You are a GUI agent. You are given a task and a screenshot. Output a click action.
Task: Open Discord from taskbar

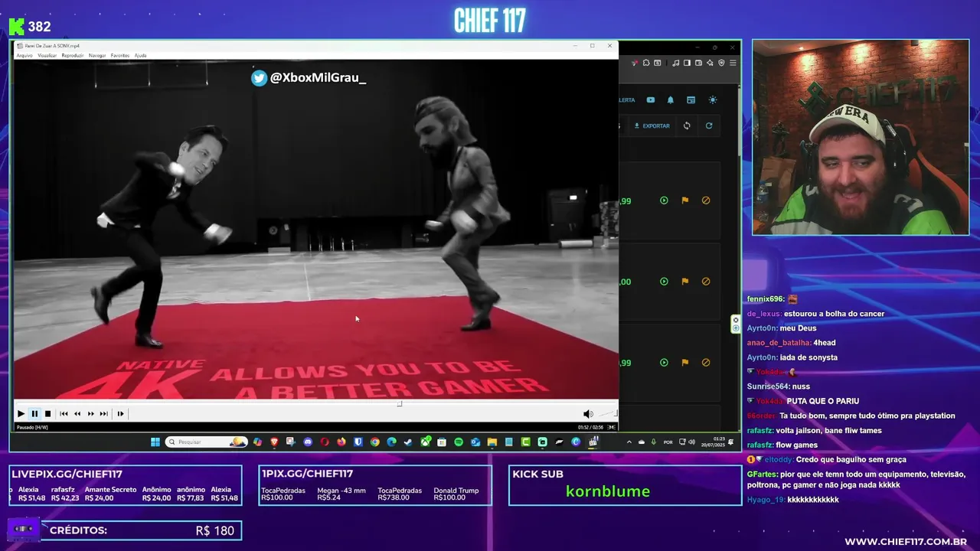[x=308, y=442]
